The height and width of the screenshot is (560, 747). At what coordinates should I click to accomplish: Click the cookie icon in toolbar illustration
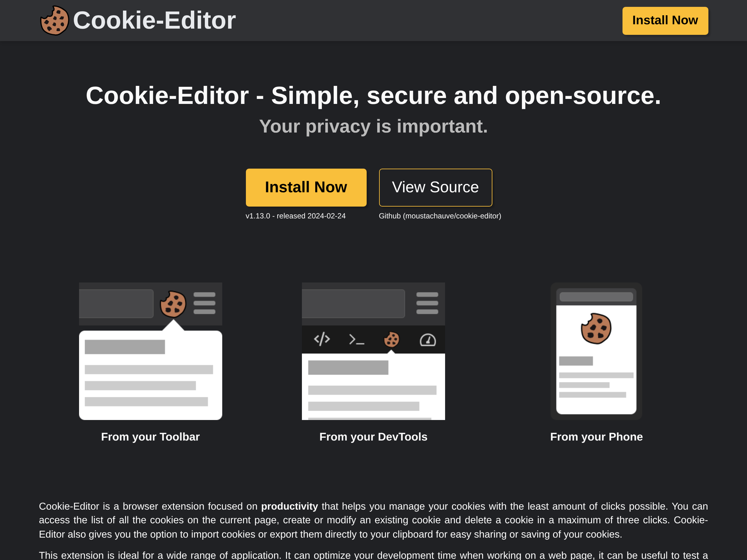tap(173, 304)
